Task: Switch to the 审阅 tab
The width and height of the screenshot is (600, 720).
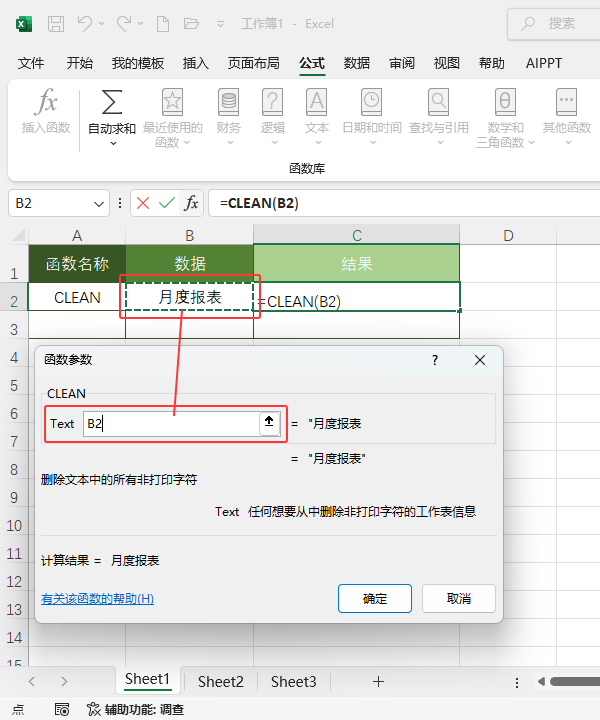Action: point(402,63)
